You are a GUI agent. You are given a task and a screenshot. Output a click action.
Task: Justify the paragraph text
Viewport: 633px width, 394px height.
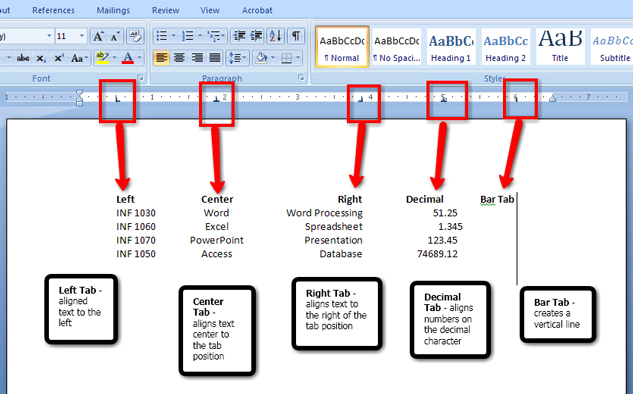pos(215,59)
